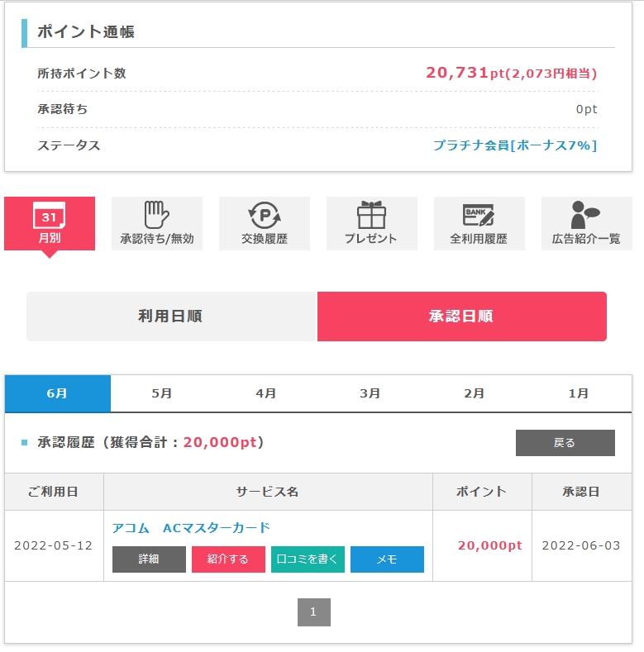Image resolution: width=644 pixels, height=652 pixels.
Task: Open the プレゼント gift icon
Action: [371, 217]
